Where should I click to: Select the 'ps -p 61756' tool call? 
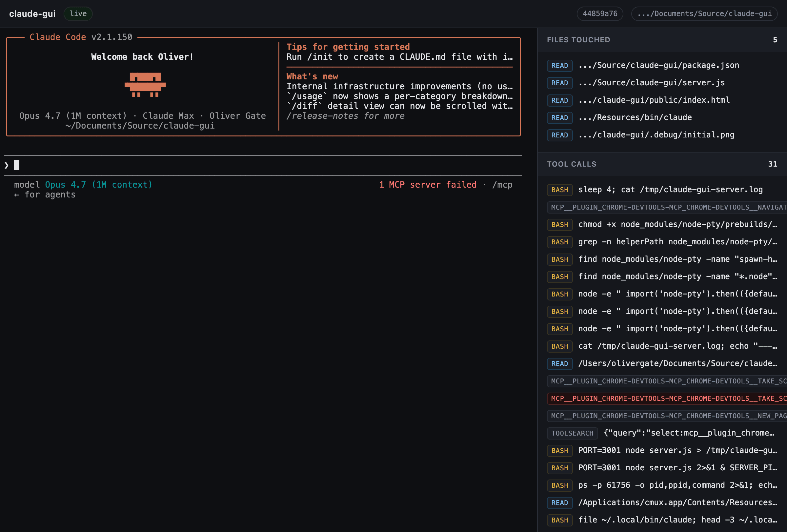662,485
